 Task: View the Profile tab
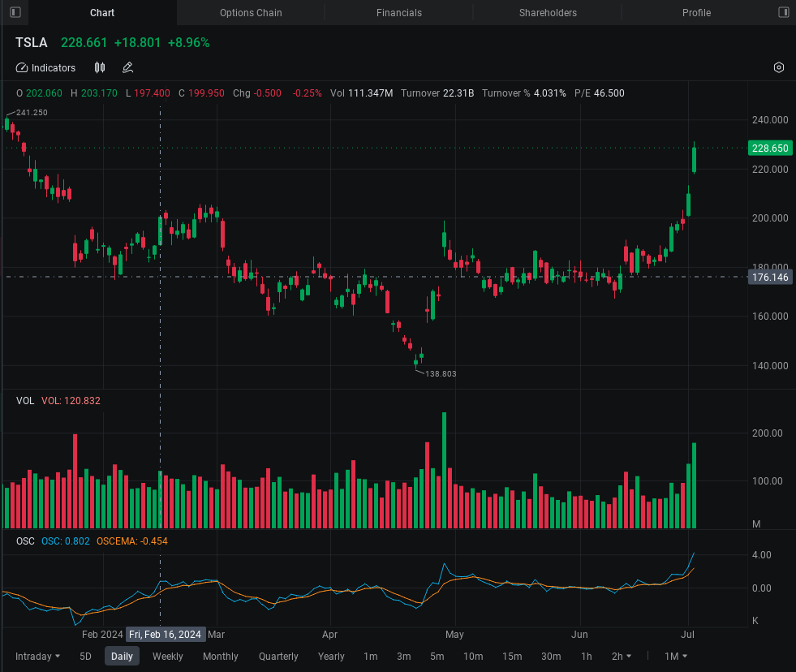(x=696, y=13)
